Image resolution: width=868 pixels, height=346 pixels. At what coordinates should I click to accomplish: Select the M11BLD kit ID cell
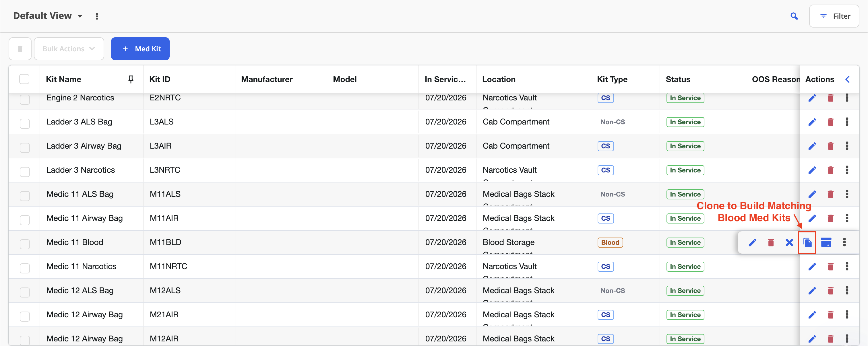click(x=165, y=242)
